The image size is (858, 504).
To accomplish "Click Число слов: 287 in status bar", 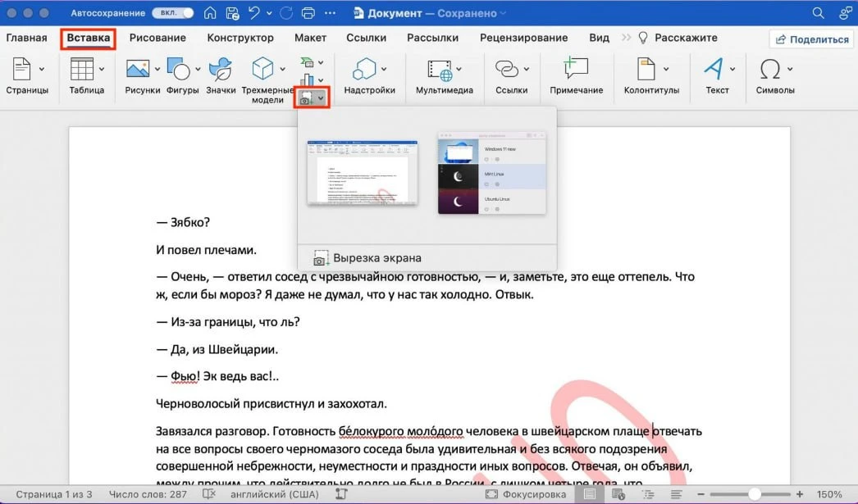I will click(x=148, y=494).
